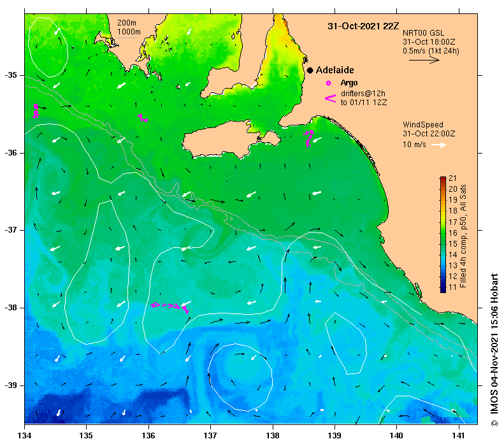
Task: Click the magenta Argo legend circle
Action: (x=328, y=83)
